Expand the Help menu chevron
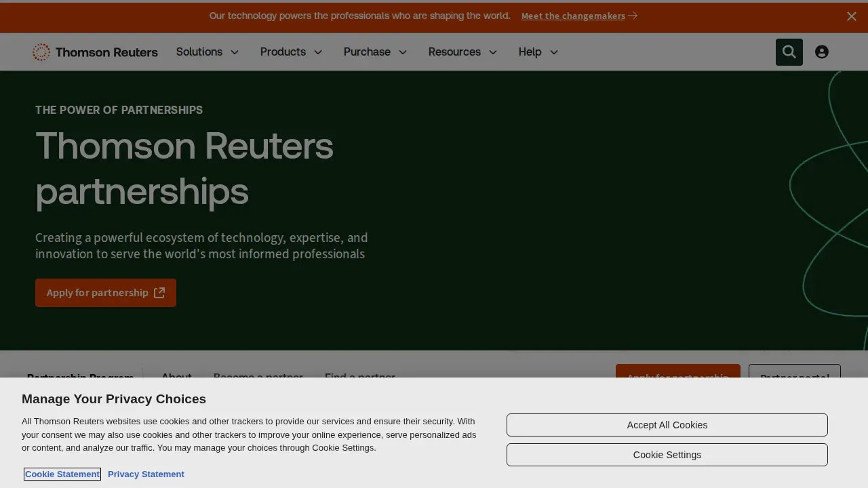 point(554,52)
